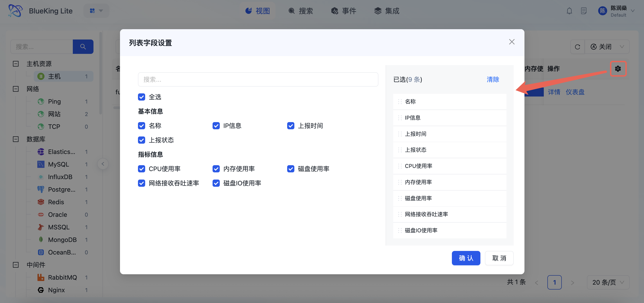Uncheck the 内存使用率 checkbox
Screen dimensions: 644x303
pos(216,169)
